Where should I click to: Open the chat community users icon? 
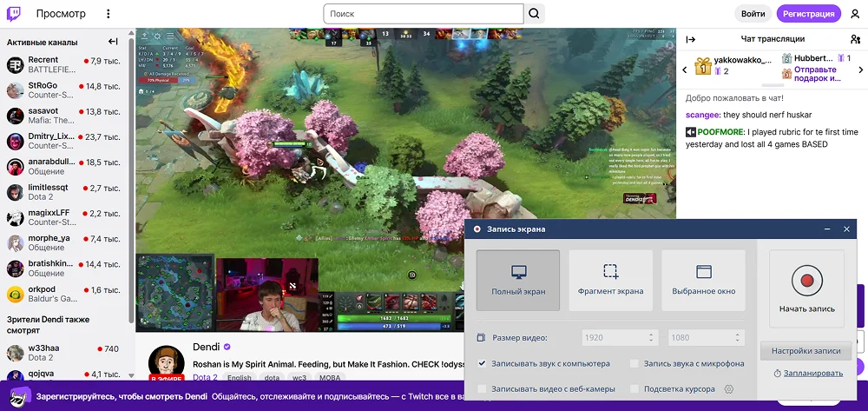(855, 39)
